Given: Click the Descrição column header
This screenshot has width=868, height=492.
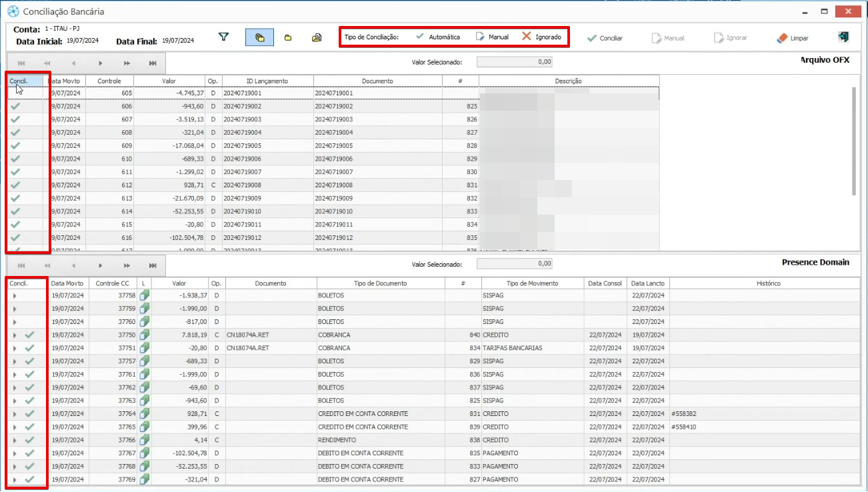Looking at the screenshot, I should (569, 81).
